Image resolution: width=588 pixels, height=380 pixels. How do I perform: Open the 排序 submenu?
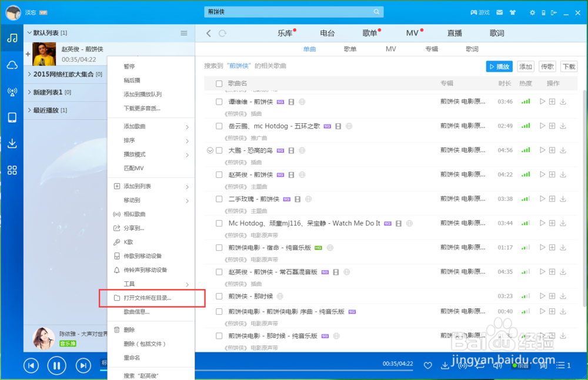click(151, 140)
